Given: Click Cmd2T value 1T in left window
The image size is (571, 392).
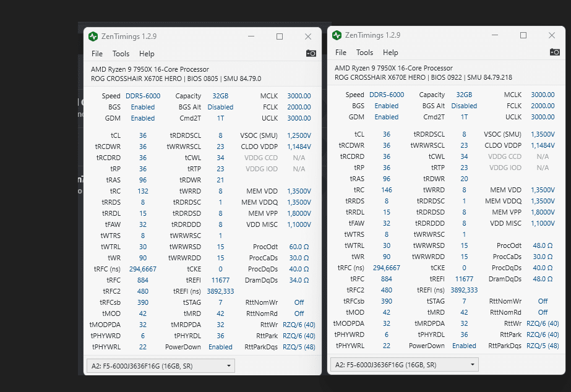Looking at the screenshot, I should click(x=220, y=118).
